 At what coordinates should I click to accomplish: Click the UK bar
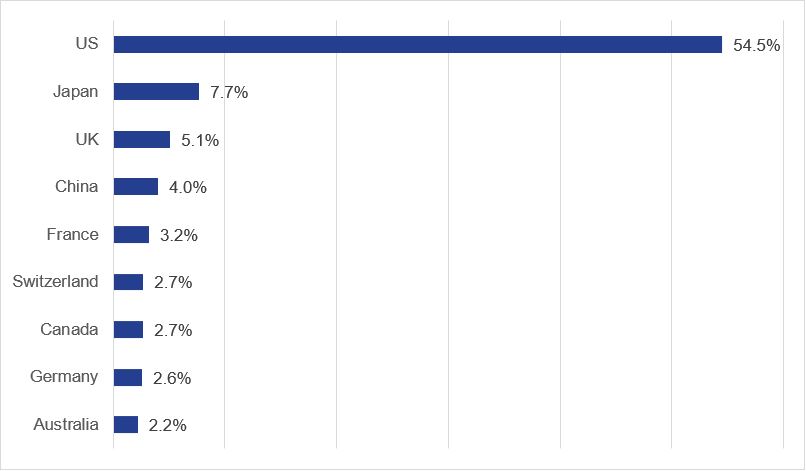142,139
